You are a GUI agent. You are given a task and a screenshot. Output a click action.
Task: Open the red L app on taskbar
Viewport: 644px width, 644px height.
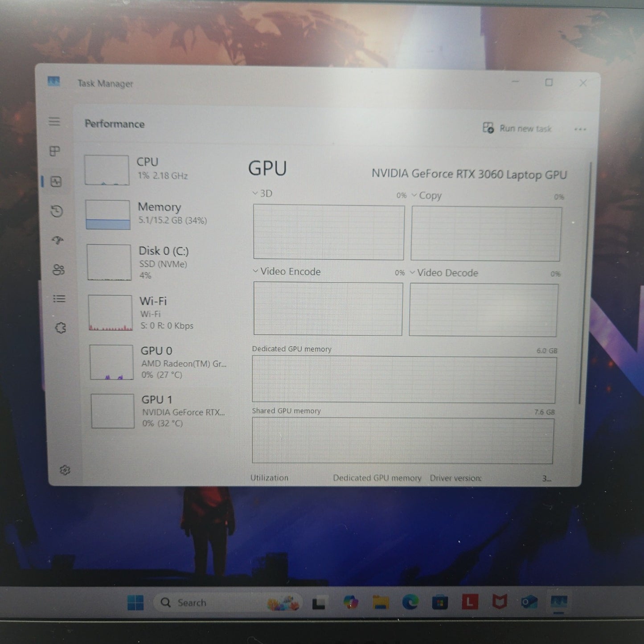[470, 603]
